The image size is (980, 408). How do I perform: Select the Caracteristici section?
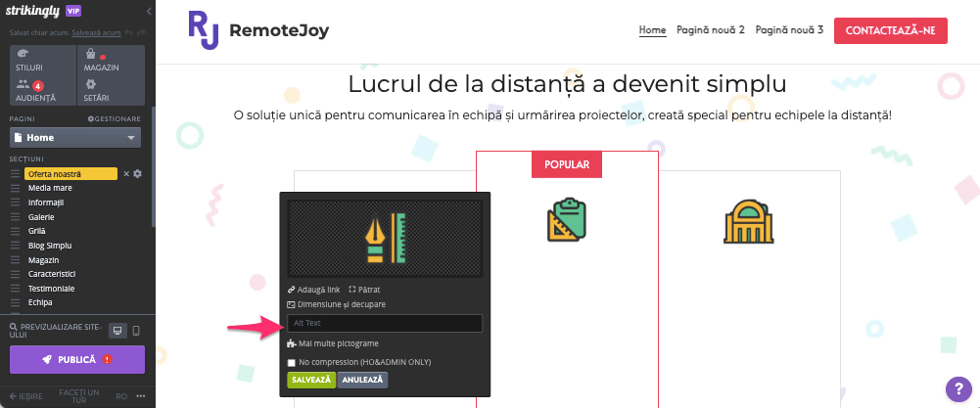point(52,274)
